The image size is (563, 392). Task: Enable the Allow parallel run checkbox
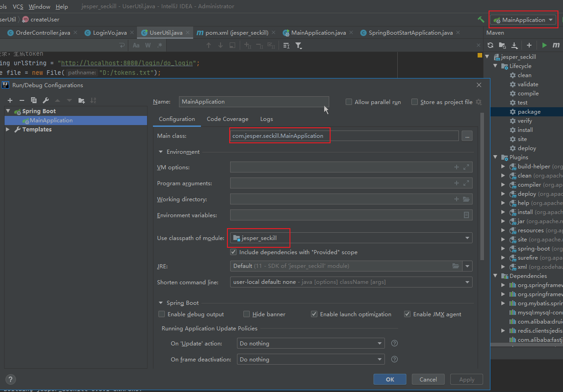tap(349, 102)
